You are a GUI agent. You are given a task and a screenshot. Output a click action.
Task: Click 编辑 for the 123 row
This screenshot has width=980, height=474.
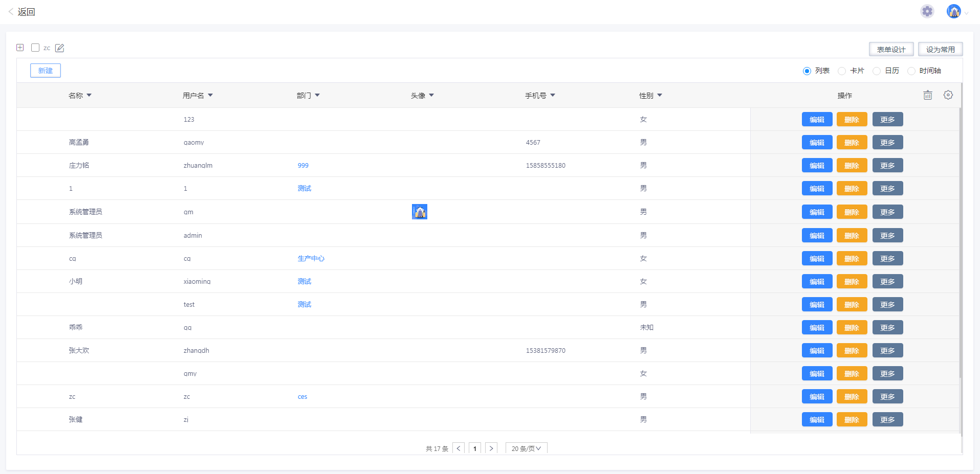coord(817,119)
